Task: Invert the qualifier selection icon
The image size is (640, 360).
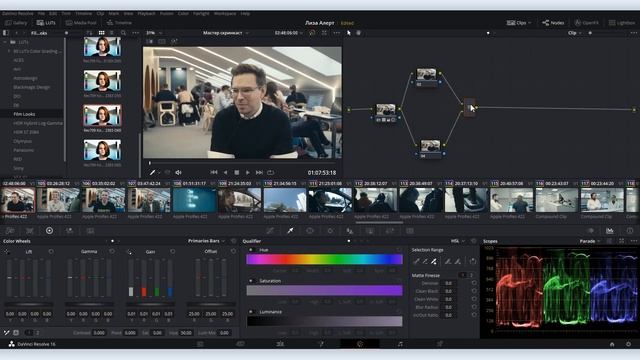Action: pos(473,261)
